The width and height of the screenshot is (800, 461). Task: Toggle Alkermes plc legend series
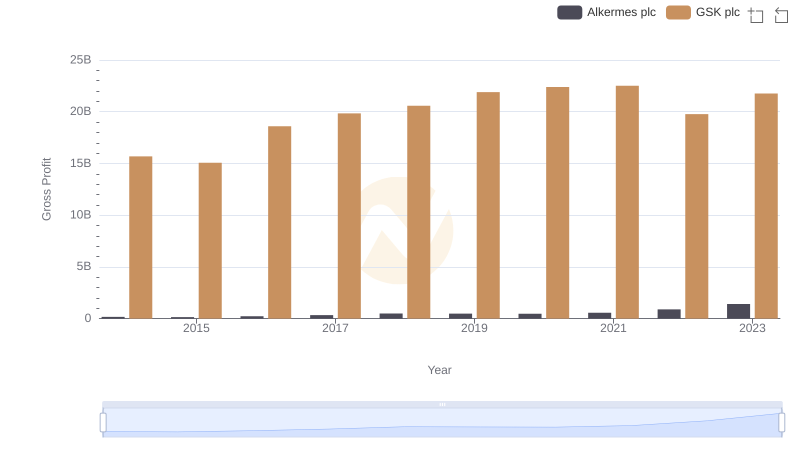(x=606, y=12)
